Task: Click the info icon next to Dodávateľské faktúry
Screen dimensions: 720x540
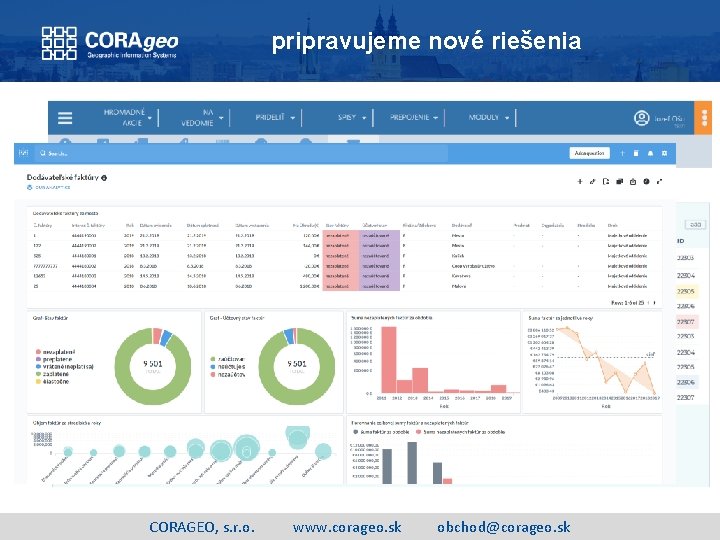Action: click(104, 178)
